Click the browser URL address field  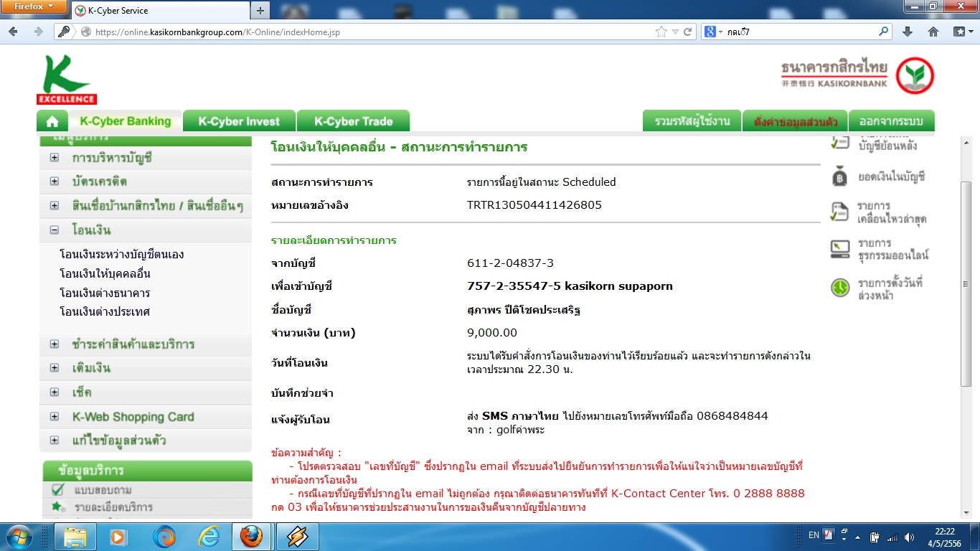[373, 32]
